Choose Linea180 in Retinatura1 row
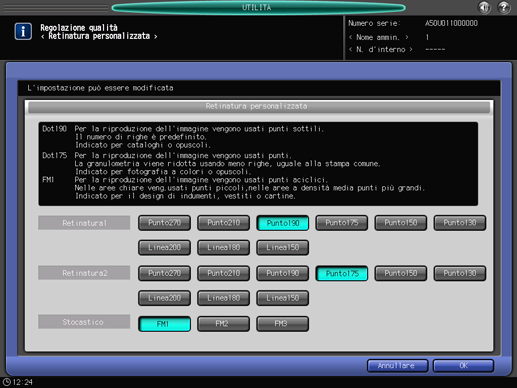Viewport: 517px width, 388px height. [x=223, y=247]
